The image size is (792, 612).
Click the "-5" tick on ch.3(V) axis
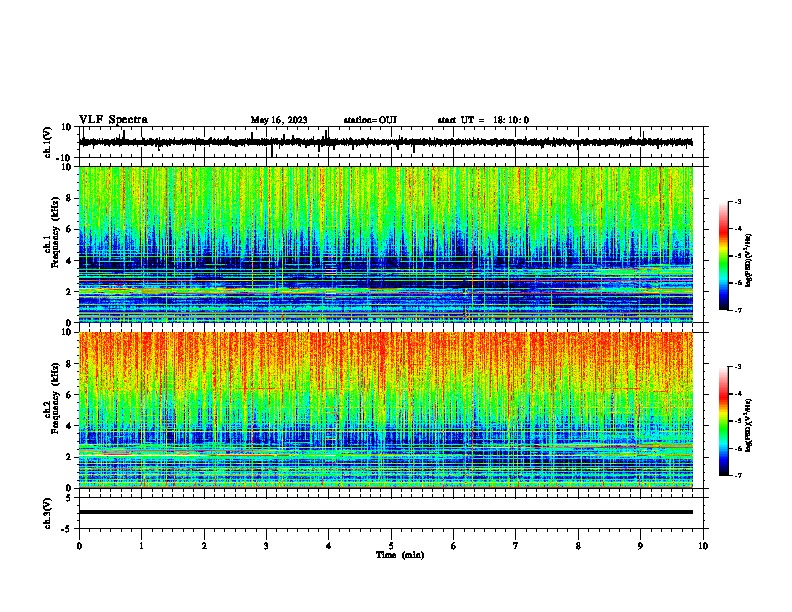(67, 529)
